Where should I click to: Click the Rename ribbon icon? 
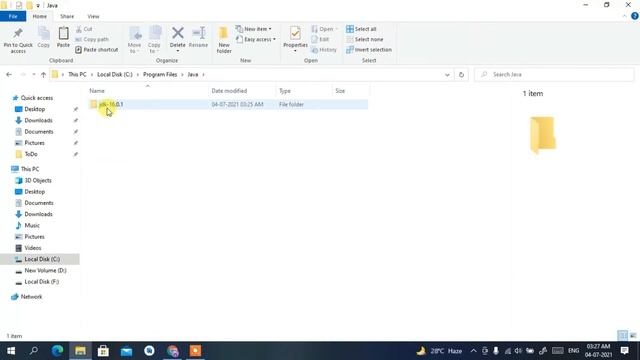(199, 33)
